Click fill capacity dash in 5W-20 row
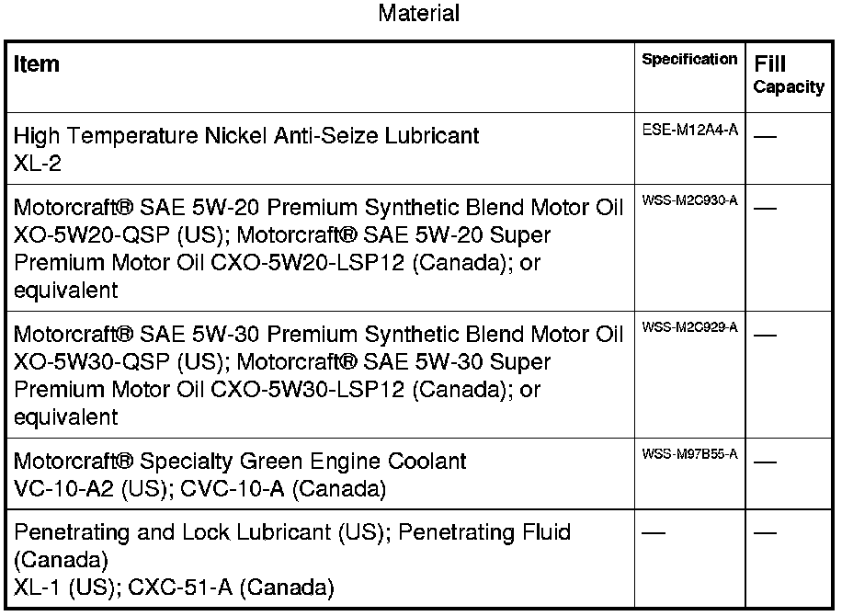Screen dimensions: 853x616 coord(765,208)
